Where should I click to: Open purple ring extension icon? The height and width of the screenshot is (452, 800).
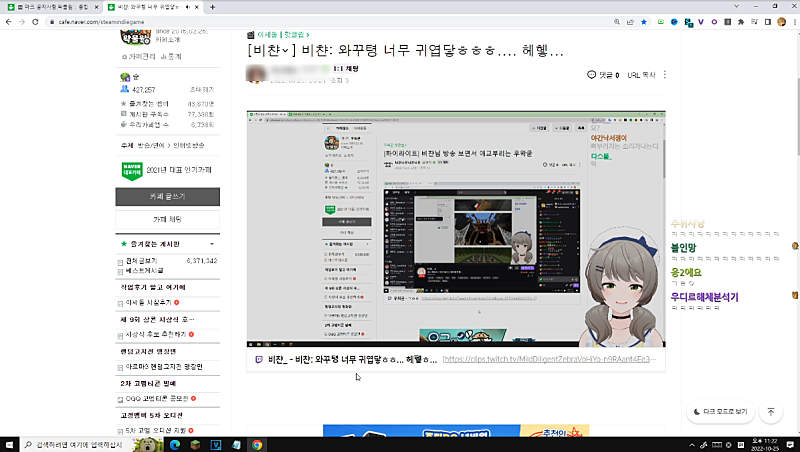coord(714,22)
